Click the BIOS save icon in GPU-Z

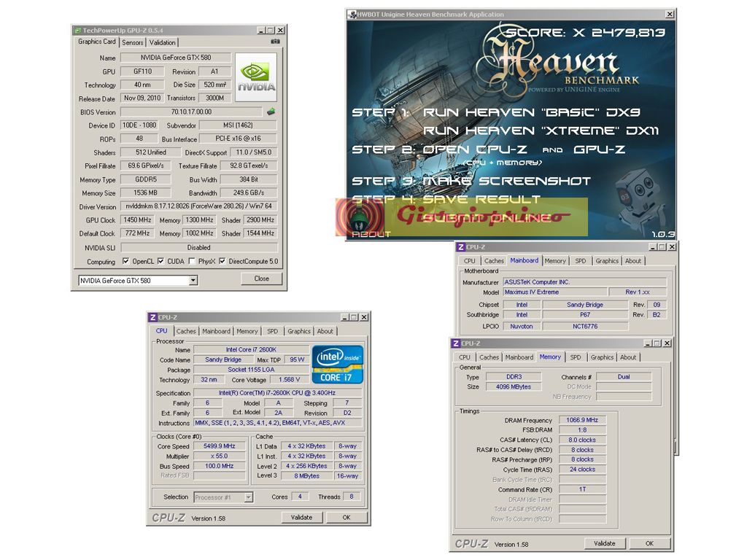click(271, 112)
